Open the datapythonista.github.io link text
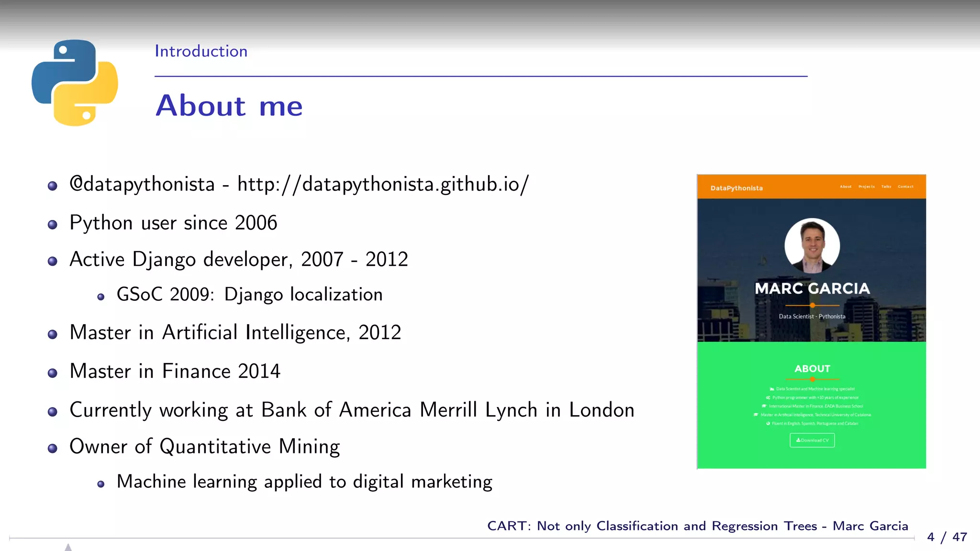980x551 pixels. (383, 185)
